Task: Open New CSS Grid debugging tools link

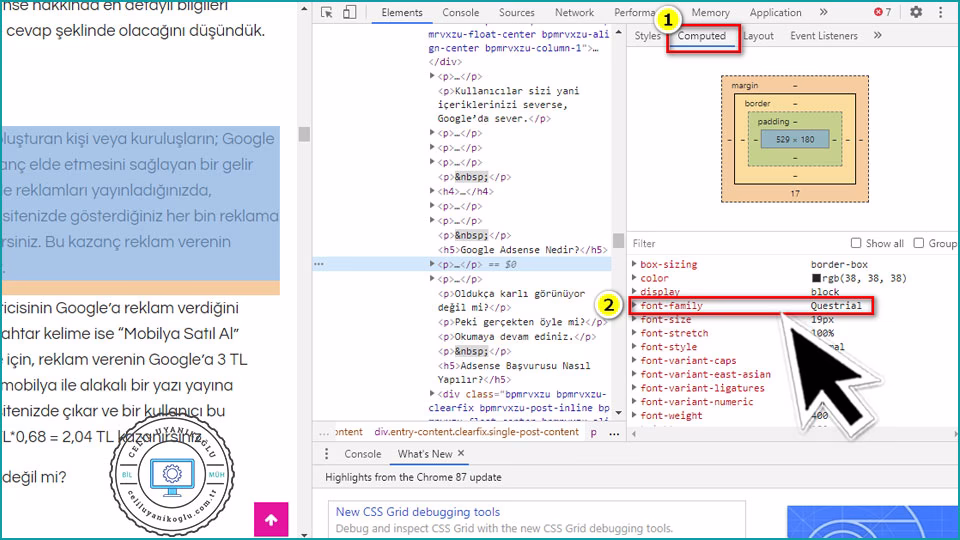Action: (x=418, y=512)
